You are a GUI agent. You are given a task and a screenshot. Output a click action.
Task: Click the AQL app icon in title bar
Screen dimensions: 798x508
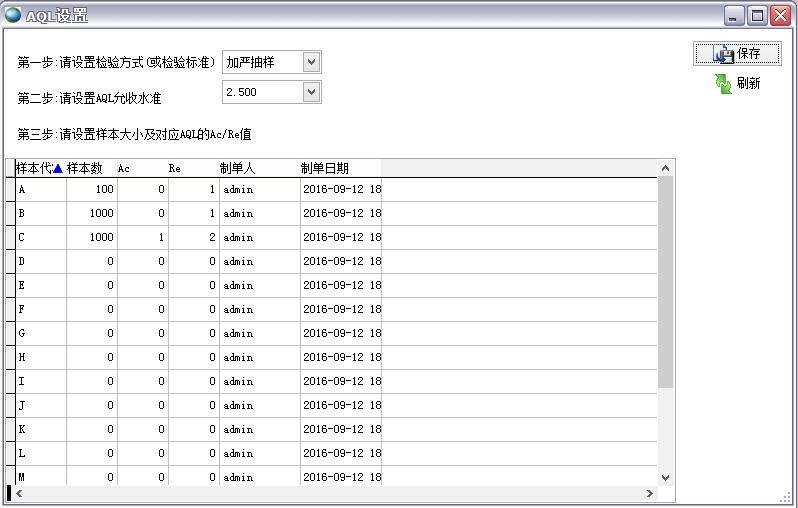[x=13, y=15]
